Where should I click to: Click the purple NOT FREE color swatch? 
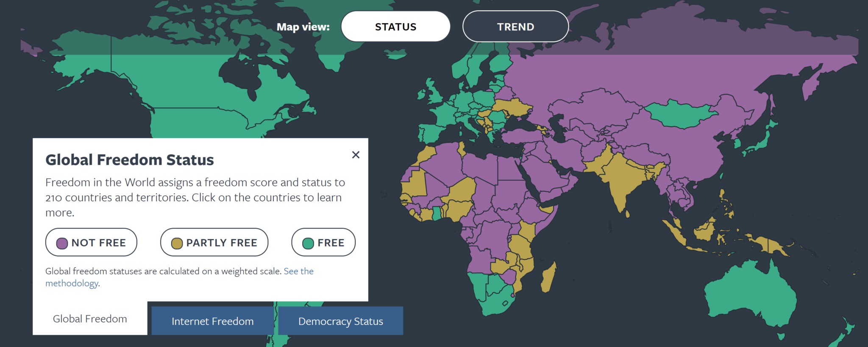pos(62,242)
